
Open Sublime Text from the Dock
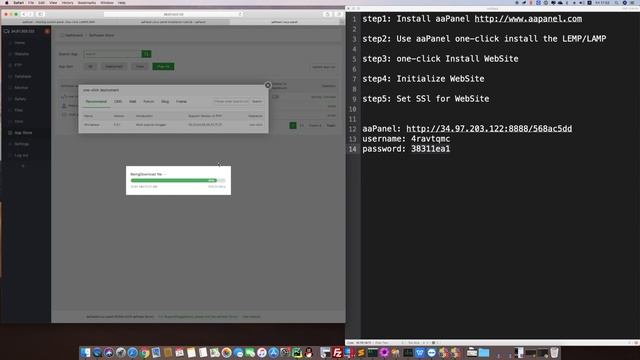(361, 353)
